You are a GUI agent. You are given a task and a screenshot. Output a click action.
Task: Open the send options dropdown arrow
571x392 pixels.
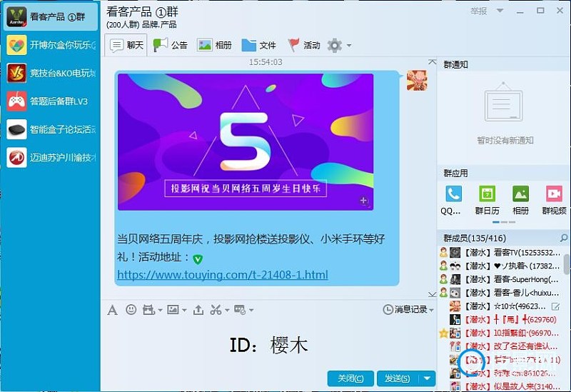pyautogui.click(x=427, y=378)
